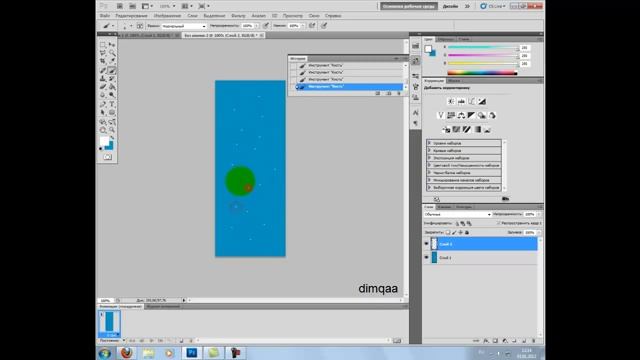Add an Exposure adjustment layer
This screenshot has width=640, height=360.
click(x=482, y=101)
